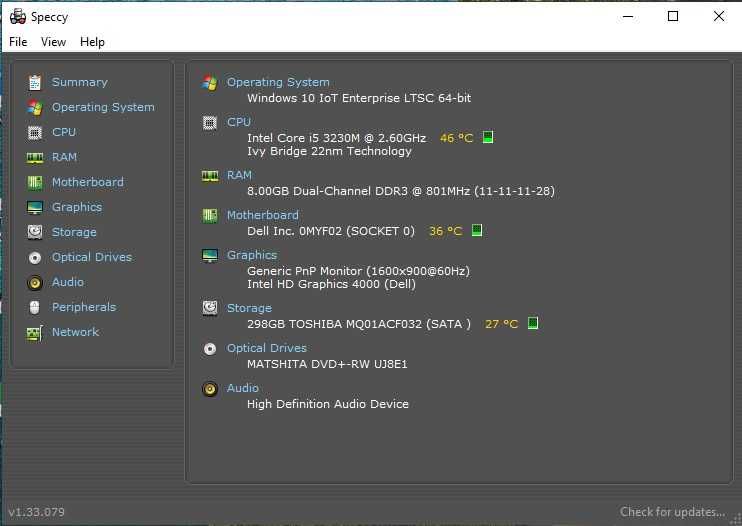Click the Windows 10 IoT Enterprise LTSC text
This screenshot has height=526, width=742.
(x=359, y=98)
